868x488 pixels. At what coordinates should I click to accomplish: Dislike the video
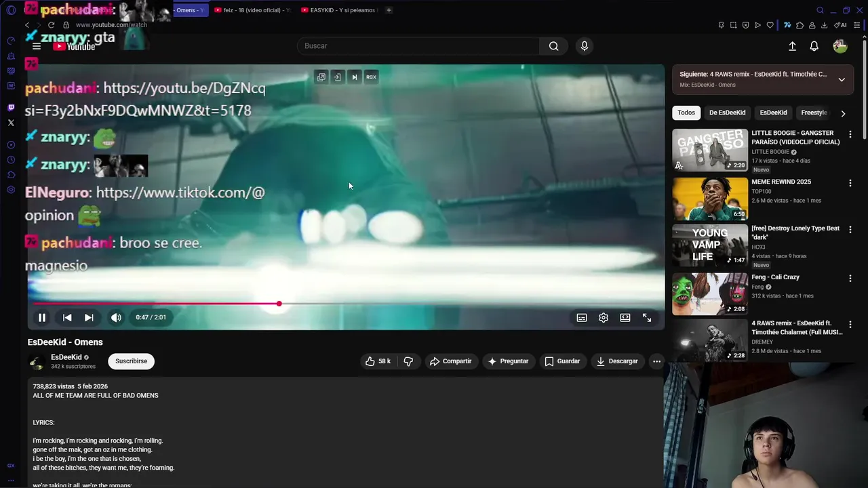click(408, 361)
